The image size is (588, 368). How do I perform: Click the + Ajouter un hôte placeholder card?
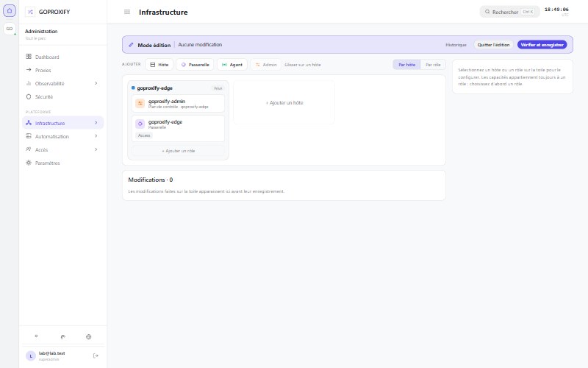click(x=284, y=102)
